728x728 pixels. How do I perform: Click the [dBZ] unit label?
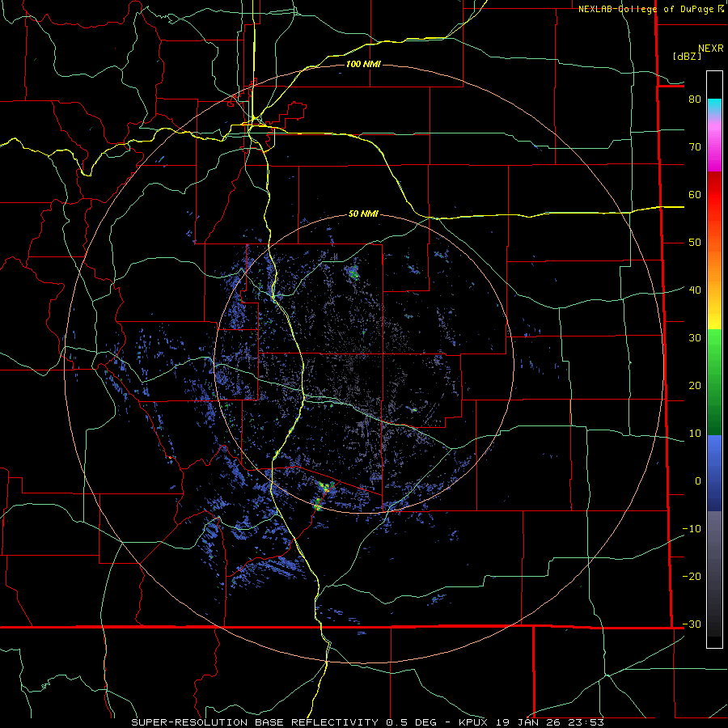pos(687,56)
